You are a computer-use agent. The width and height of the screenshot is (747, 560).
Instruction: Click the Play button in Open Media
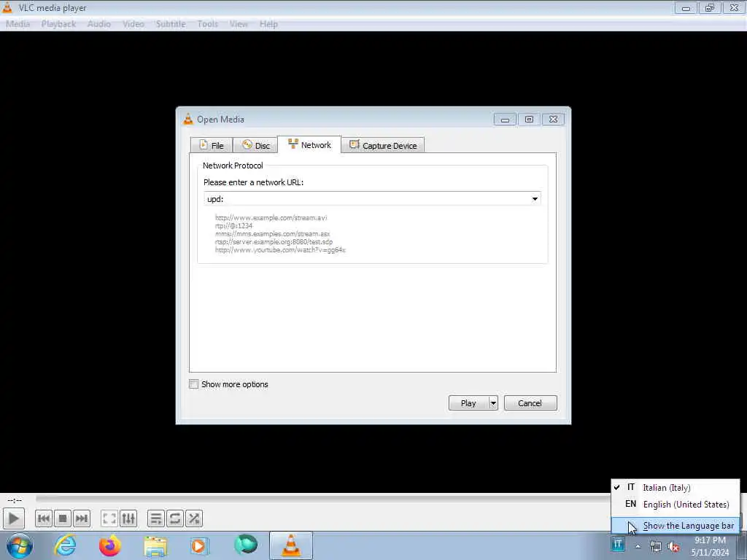(x=468, y=402)
